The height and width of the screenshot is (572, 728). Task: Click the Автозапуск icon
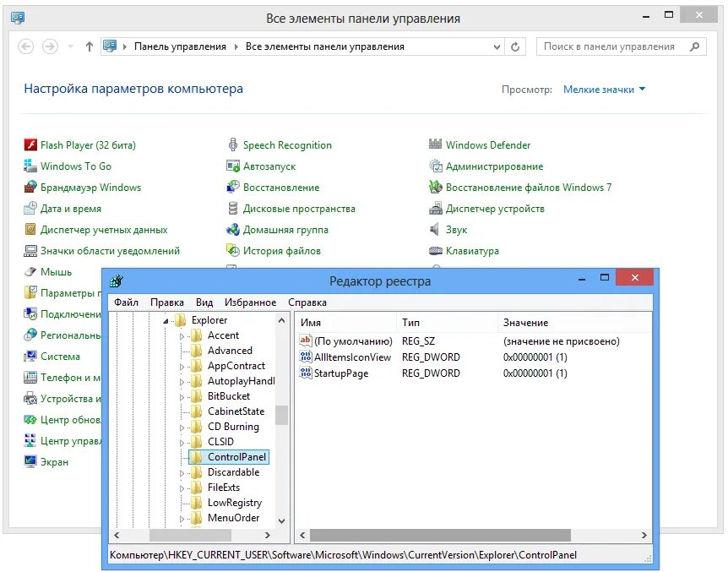[x=232, y=166]
